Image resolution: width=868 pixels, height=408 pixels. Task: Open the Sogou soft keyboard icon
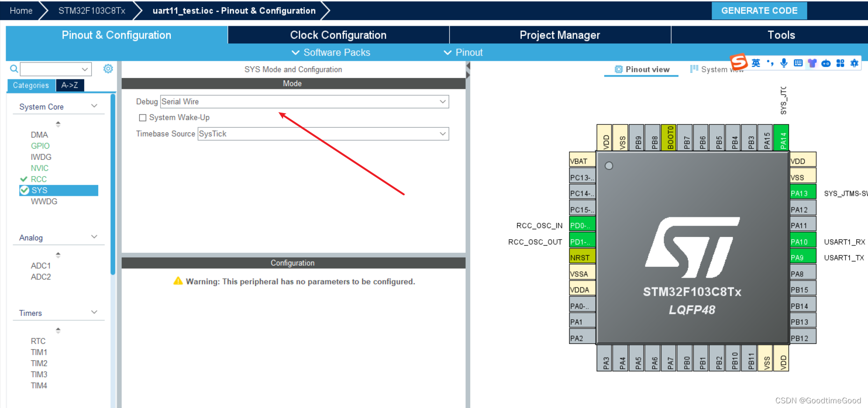(x=798, y=63)
